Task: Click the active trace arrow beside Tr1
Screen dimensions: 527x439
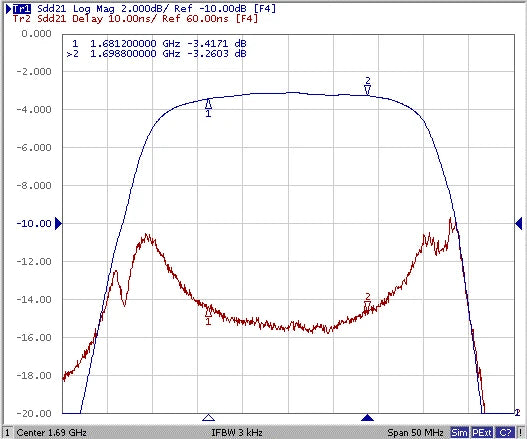Action: pyautogui.click(x=9, y=9)
